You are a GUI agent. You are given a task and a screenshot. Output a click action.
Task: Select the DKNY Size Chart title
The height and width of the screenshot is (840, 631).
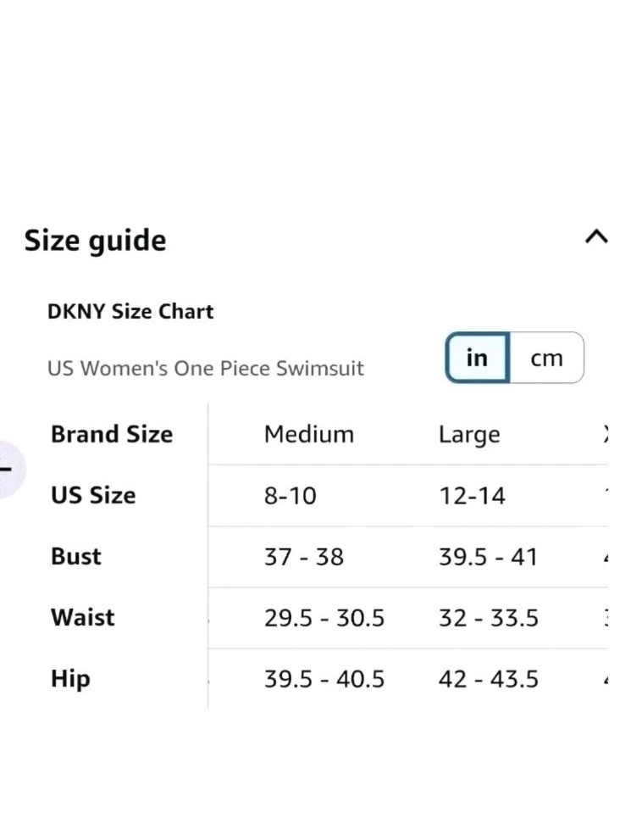130,311
